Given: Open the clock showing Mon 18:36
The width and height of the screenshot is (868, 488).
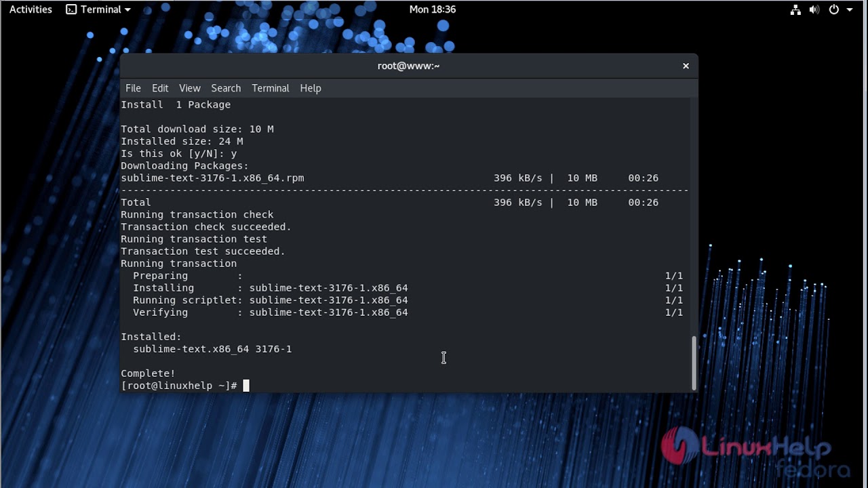Looking at the screenshot, I should pyautogui.click(x=433, y=9).
